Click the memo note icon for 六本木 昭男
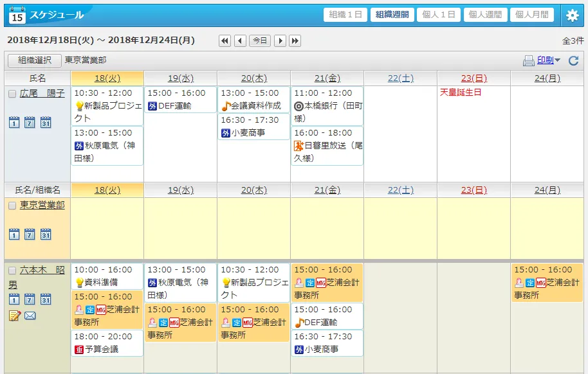 click(14, 316)
